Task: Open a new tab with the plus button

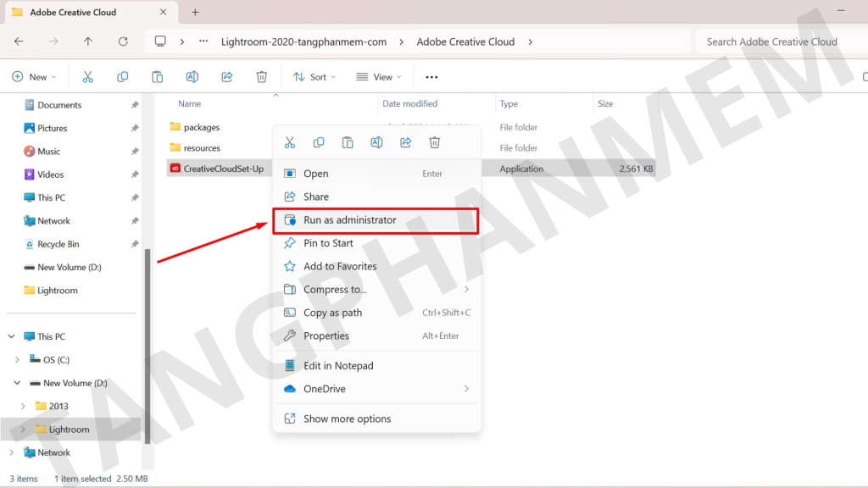Action: (196, 12)
